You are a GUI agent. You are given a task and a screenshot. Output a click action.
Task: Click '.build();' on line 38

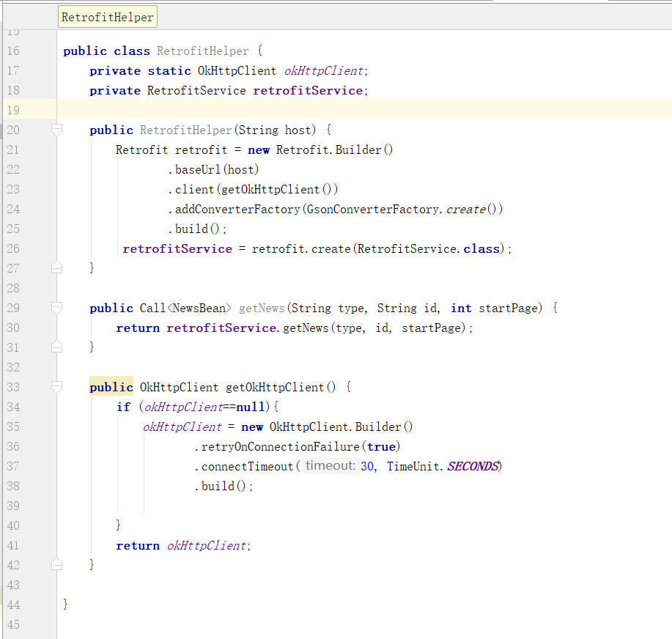point(224,486)
